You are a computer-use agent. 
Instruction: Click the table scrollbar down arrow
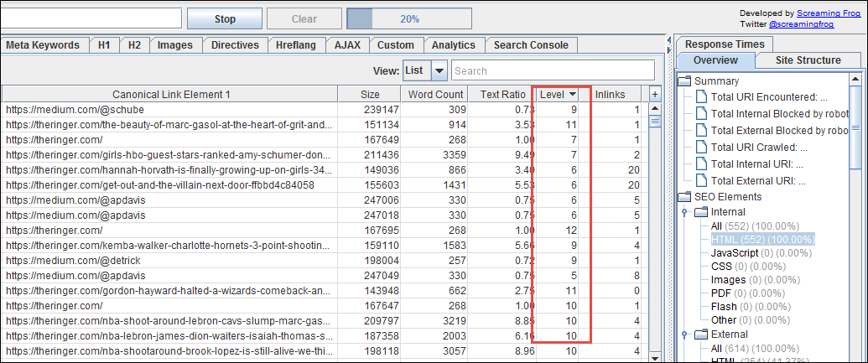(654, 357)
